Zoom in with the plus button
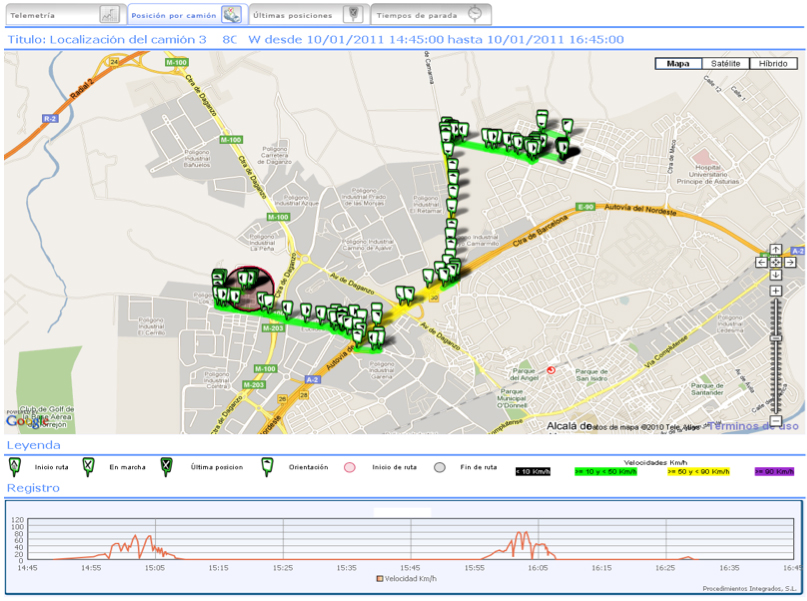This screenshot has height=601, width=807. (x=776, y=291)
